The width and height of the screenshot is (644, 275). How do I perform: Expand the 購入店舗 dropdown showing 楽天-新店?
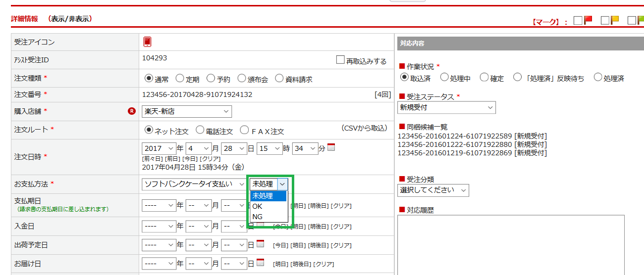pos(187,112)
